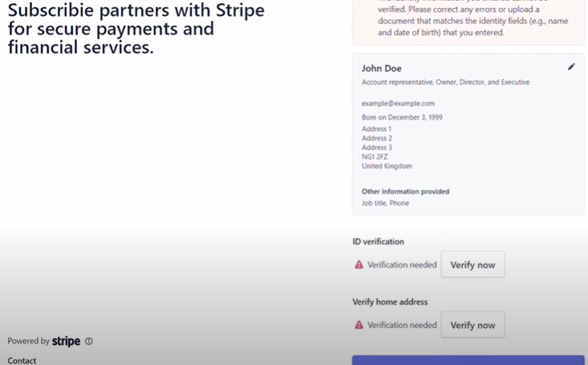Start ID verification with Verify now
Viewport: 588px width, 365px height.
click(472, 265)
